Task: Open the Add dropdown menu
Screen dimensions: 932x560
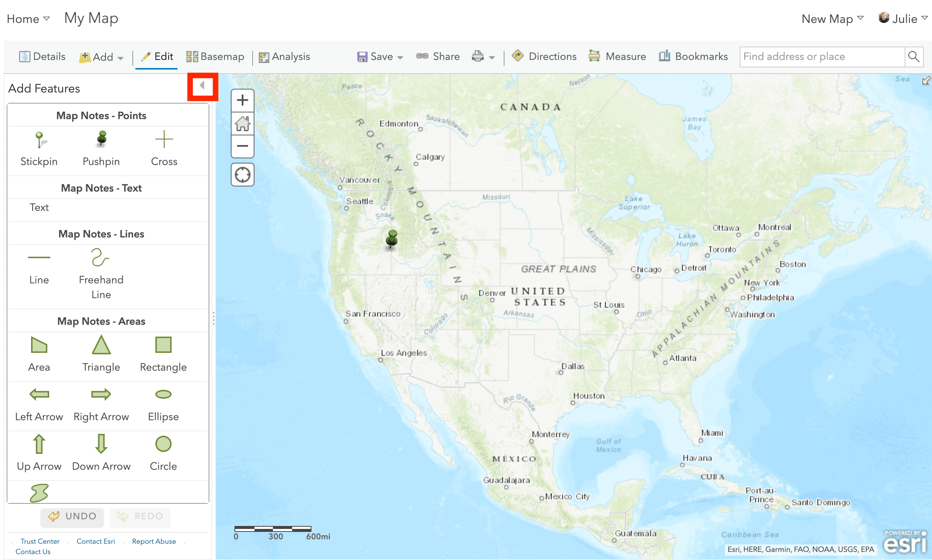Action: [x=101, y=57]
